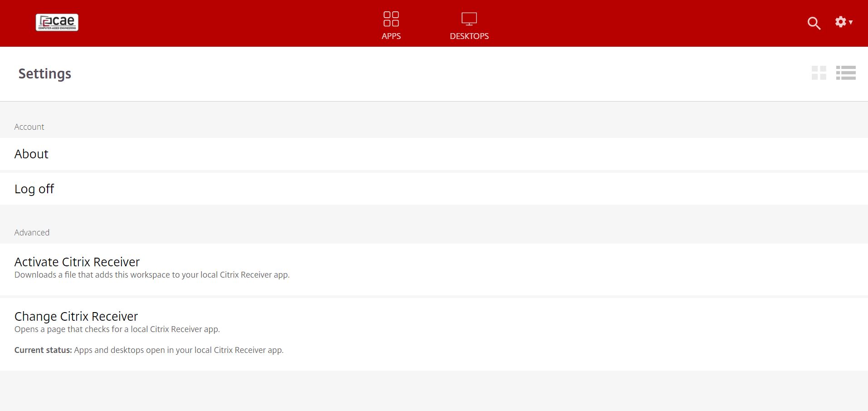This screenshot has height=411, width=868.
Task: Open the APPS tab
Action: click(x=391, y=25)
